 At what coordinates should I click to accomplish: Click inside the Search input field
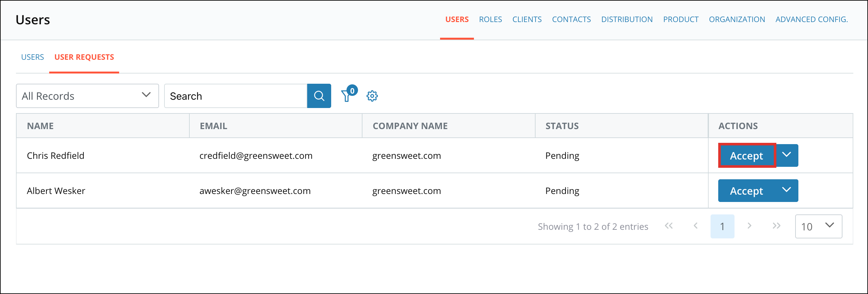(236, 96)
